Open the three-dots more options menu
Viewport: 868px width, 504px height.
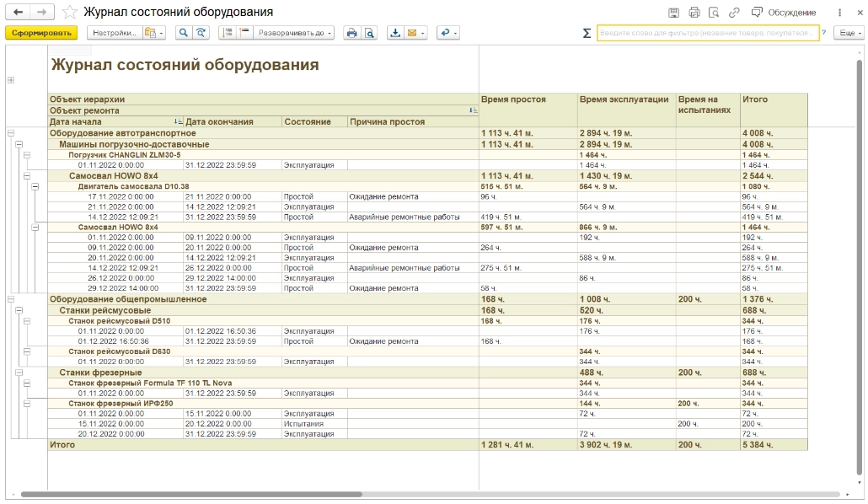point(840,13)
